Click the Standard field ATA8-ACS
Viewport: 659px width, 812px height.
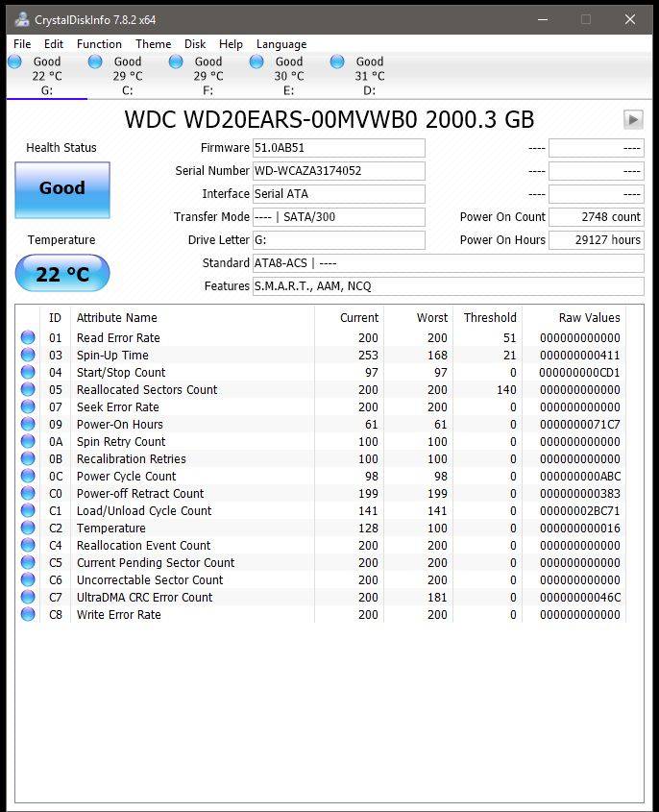tap(449, 263)
